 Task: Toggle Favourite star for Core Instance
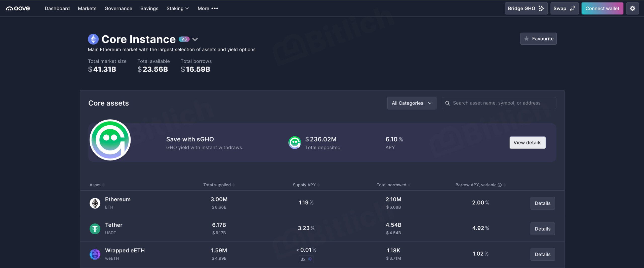tap(538, 39)
